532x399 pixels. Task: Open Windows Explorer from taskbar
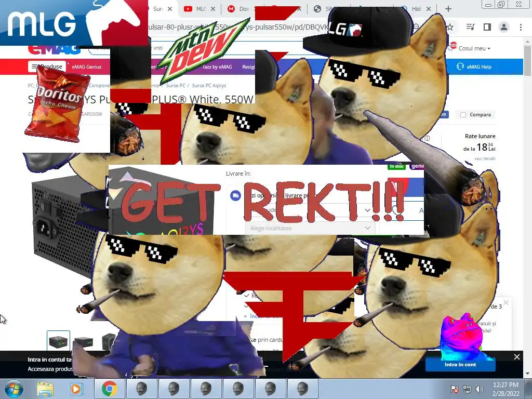(x=45, y=389)
